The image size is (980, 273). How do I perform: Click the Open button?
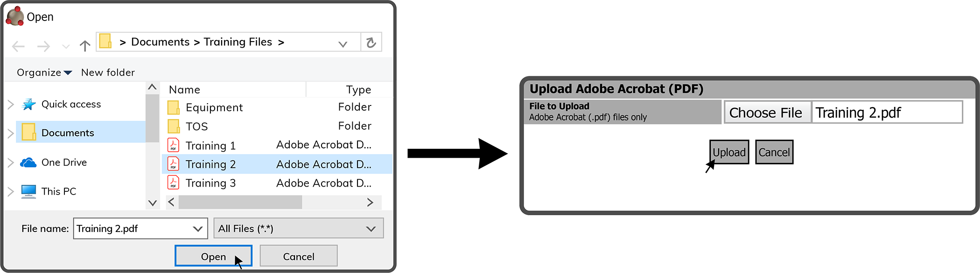click(213, 256)
